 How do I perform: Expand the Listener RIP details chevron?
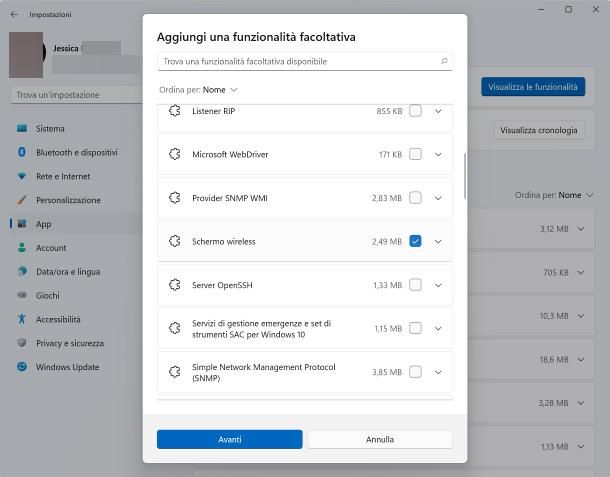coord(438,111)
